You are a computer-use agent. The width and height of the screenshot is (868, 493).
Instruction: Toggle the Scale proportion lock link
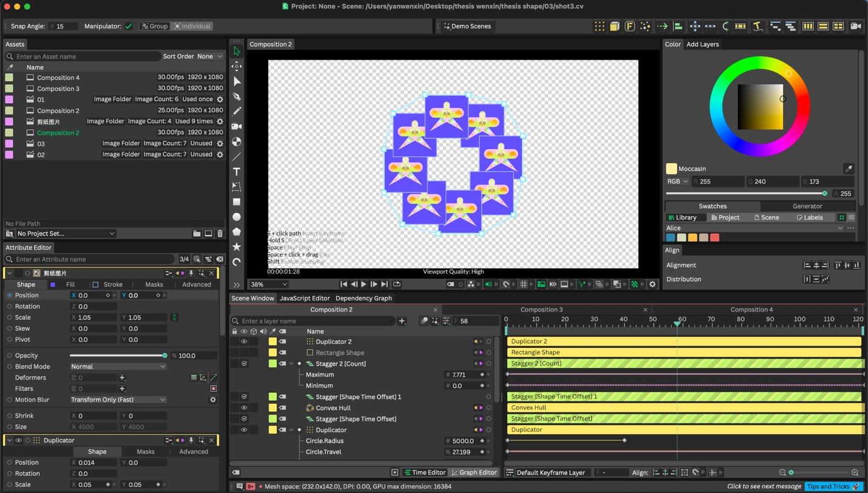click(174, 318)
